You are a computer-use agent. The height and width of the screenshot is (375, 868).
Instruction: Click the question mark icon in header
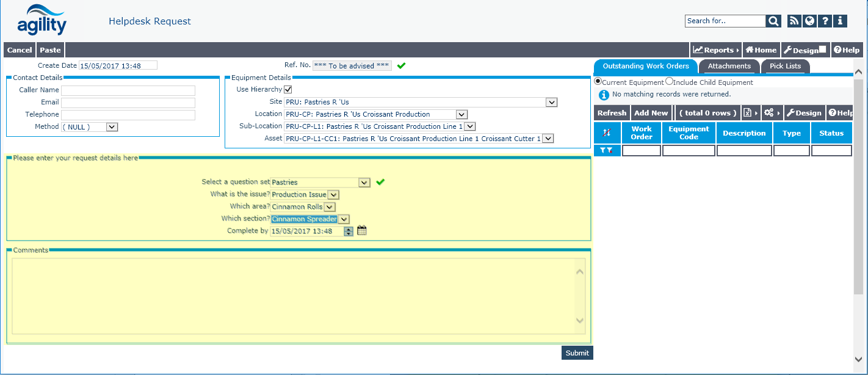(825, 21)
